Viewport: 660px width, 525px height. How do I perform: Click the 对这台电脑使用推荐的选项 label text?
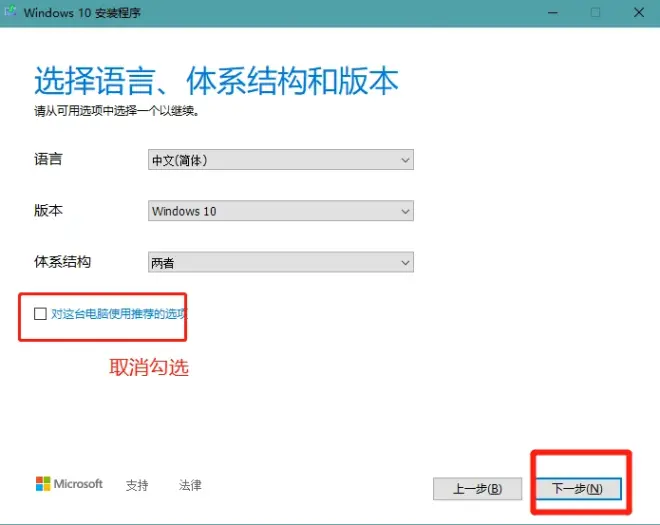tap(119, 314)
